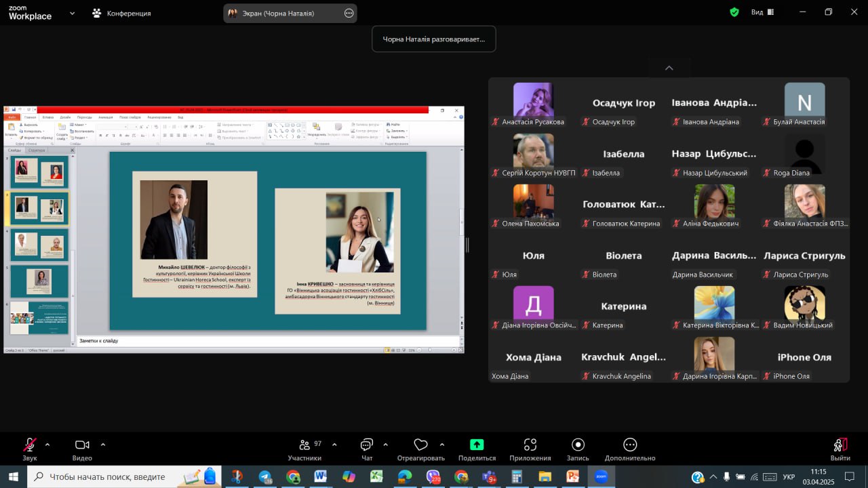Open the Приложения apps icon

[x=530, y=445]
